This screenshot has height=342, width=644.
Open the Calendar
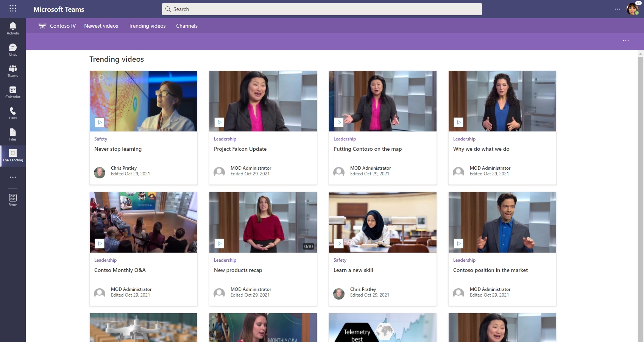tap(12, 91)
